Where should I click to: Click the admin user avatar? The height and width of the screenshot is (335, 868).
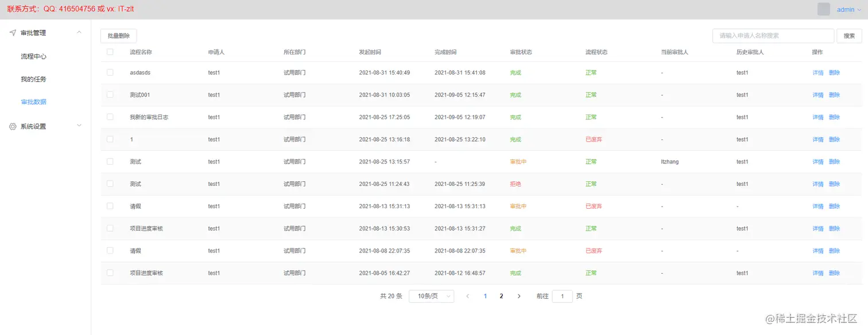824,9
